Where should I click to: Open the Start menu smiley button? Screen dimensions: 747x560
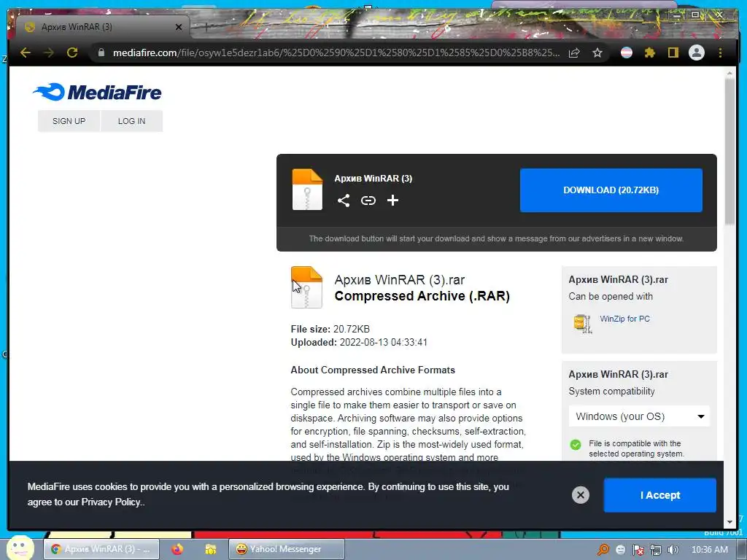click(x=20, y=548)
